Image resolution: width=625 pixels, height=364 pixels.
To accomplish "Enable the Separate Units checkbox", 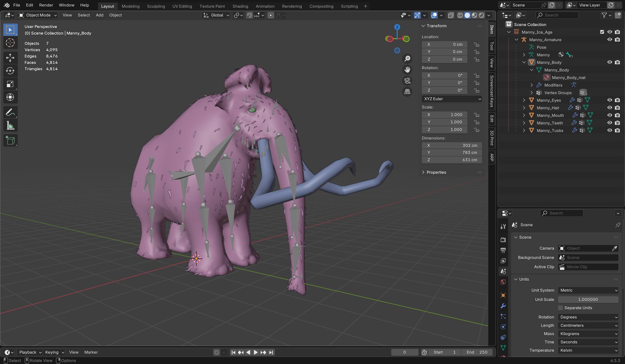I will pyautogui.click(x=560, y=308).
